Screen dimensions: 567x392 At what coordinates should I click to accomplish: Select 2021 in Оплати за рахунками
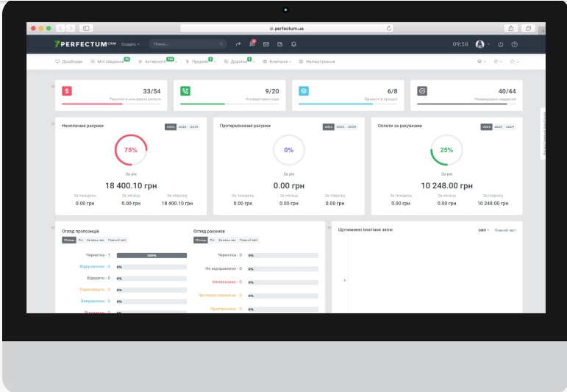[x=486, y=127]
